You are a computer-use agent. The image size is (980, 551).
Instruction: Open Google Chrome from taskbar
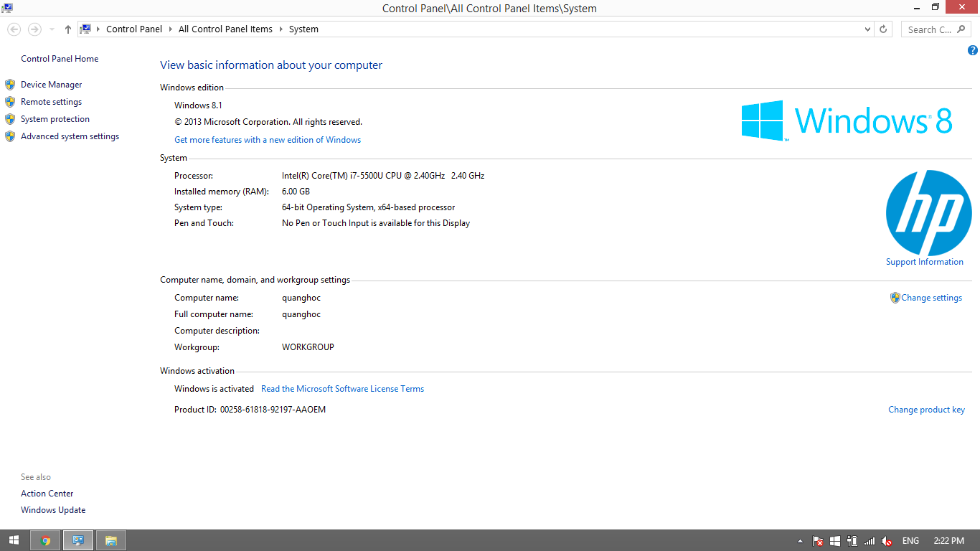[x=45, y=540]
